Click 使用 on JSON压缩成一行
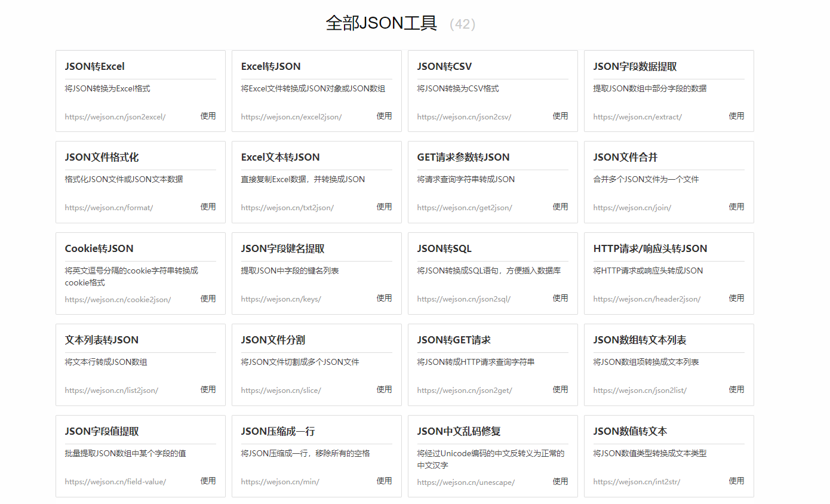Screen dimensions: 830x504 pos(384,481)
